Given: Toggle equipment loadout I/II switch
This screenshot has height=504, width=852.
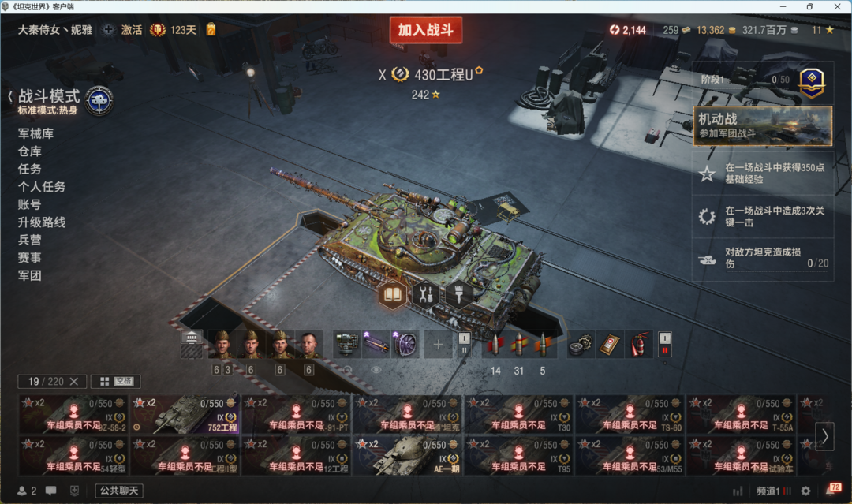Looking at the screenshot, I should (x=464, y=345).
